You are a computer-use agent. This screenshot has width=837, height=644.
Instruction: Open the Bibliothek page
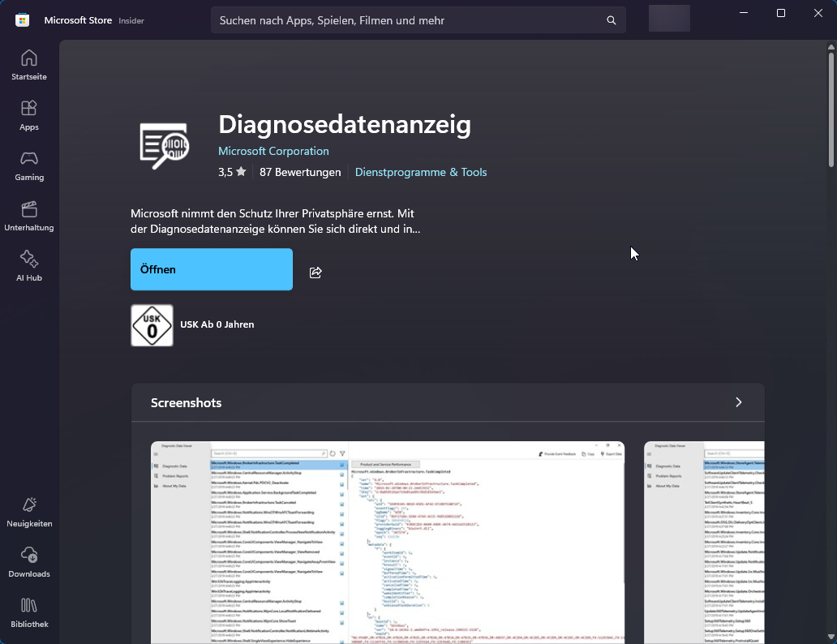[29, 612]
